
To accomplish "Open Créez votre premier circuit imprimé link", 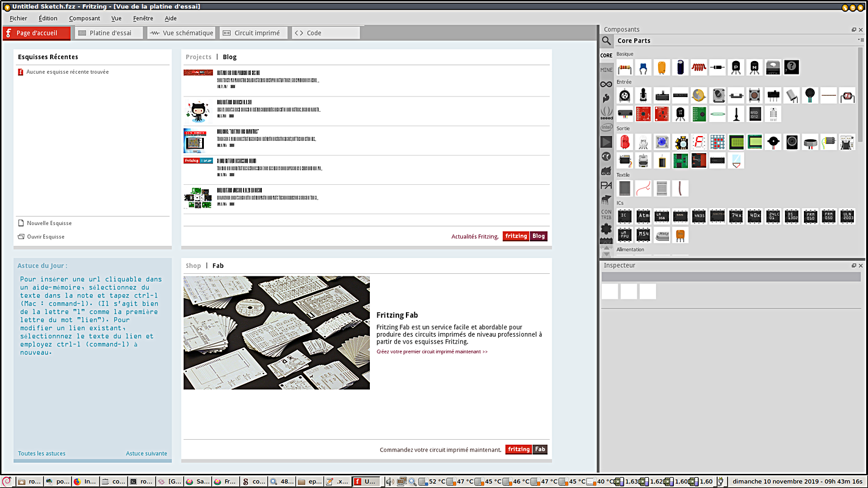I will point(432,351).
